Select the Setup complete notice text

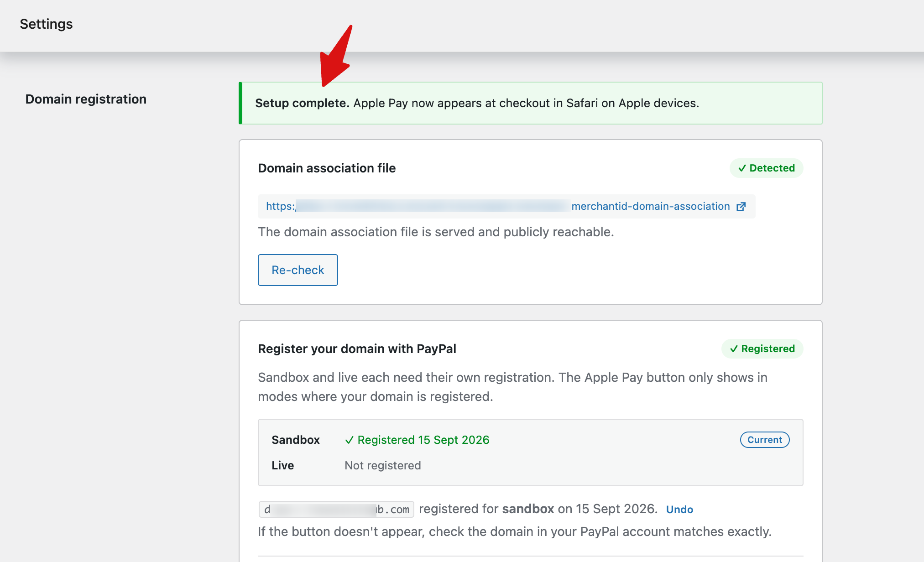point(477,103)
